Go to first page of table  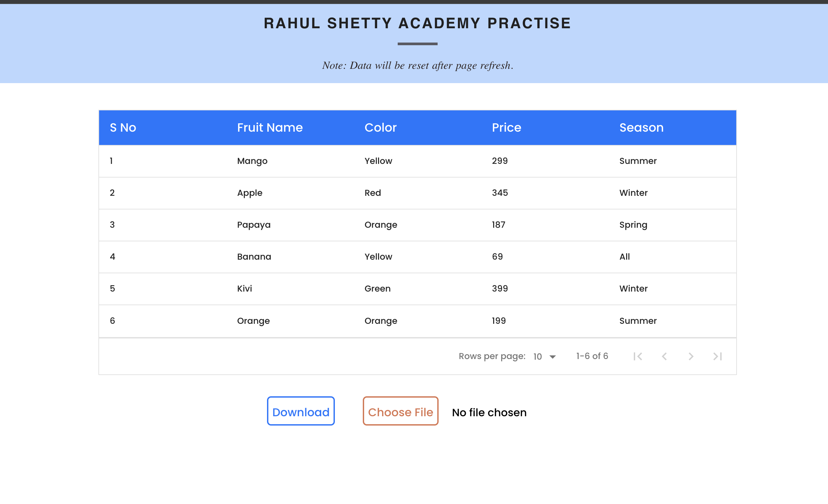[637, 356]
